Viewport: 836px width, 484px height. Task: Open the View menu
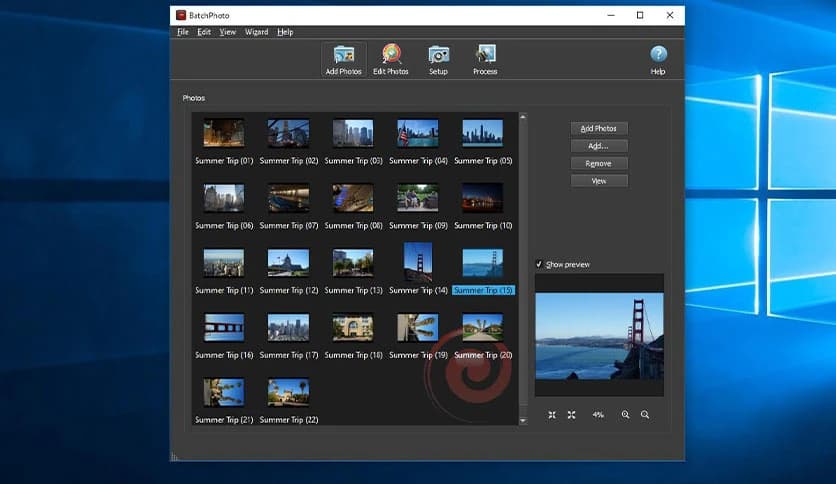tap(228, 32)
